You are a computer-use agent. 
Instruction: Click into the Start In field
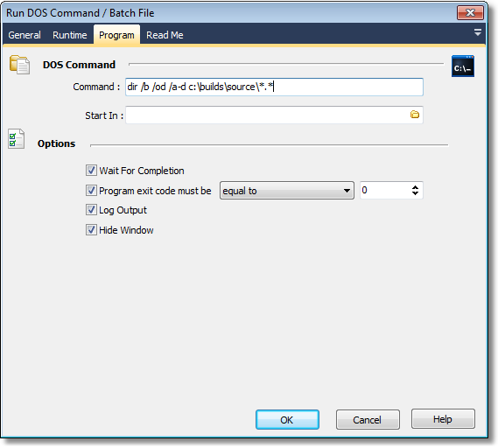pyautogui.click(x=267, y=115)
